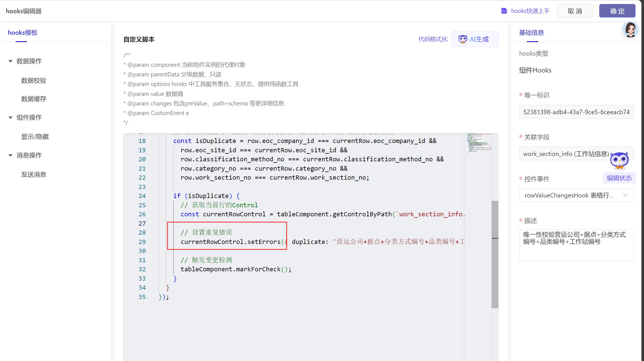Click the 组件操作 group label
This screenshot has height=361, width=644.
pyautogui.click(x=29, y=118)
